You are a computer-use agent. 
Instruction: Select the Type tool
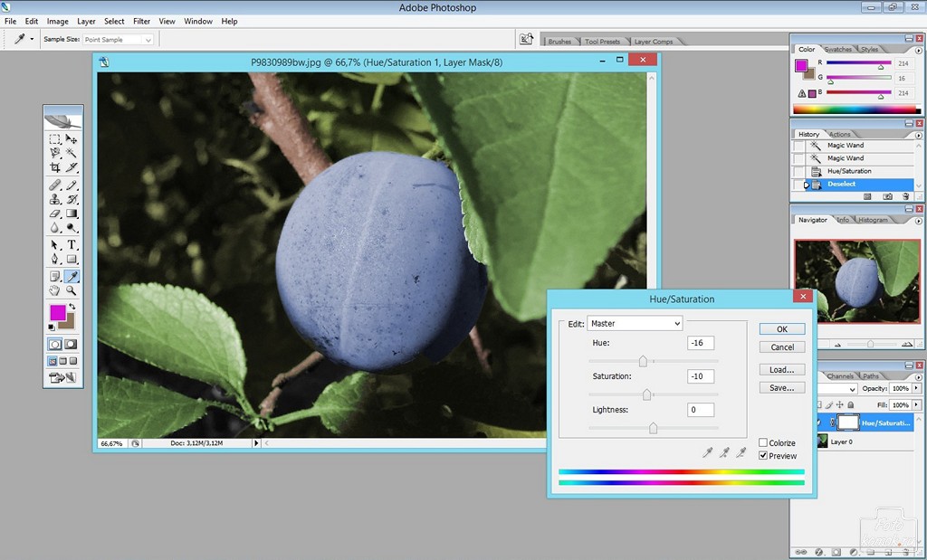tap(72, 245)
